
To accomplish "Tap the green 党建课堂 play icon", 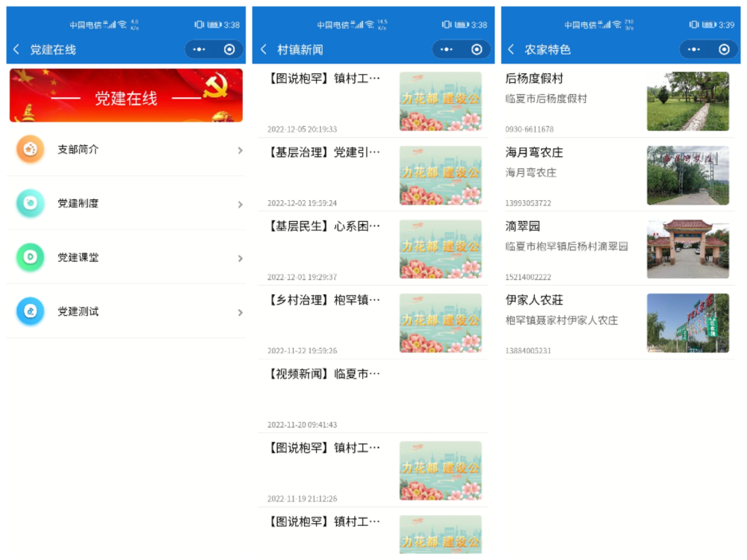I will (31, 257).
